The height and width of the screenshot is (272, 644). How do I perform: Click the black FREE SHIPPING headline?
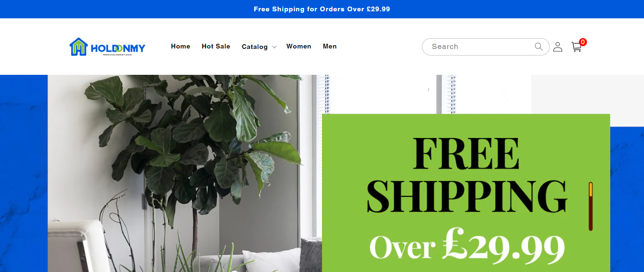pos(466,174)
